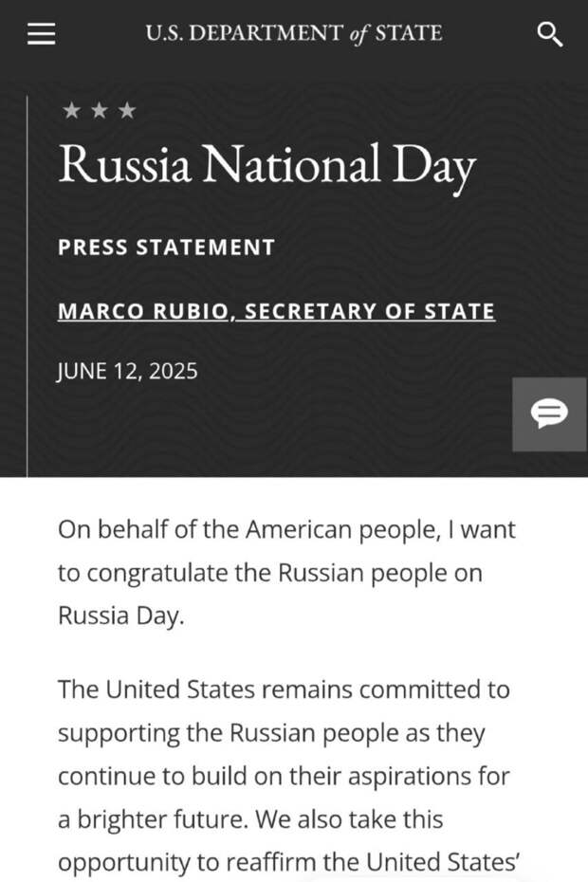Click the "Russia Day." text line
Image resolution: width=588 pixels, height=882 pixels.
point(121,616)
